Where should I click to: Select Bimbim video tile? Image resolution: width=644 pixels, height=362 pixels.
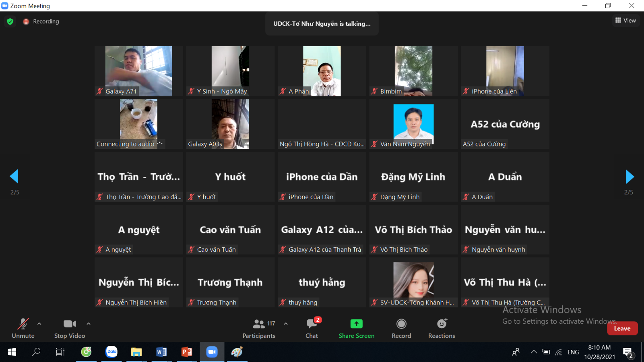click(413, 71)
